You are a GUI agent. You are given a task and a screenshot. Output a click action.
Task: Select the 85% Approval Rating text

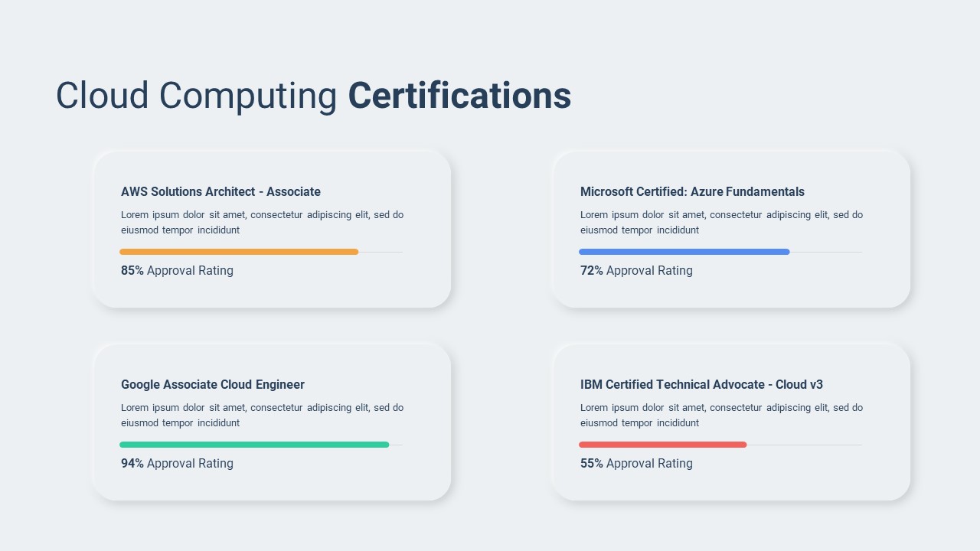pos(177,270)
